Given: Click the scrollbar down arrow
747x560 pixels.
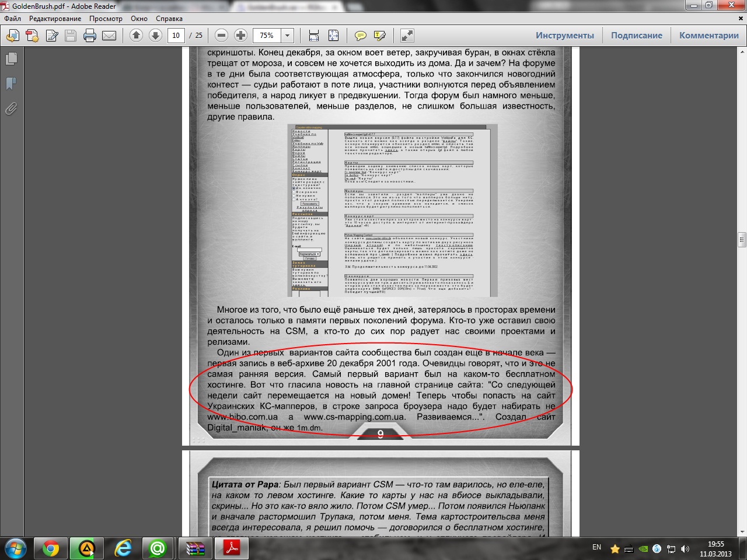Looking at the screenshot, I should click(742, 532).
